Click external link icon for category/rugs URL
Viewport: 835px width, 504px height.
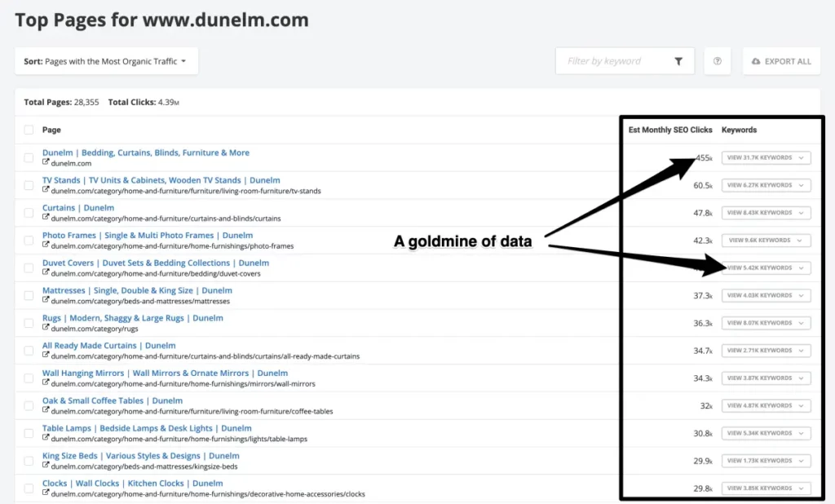click(x=46, y=328)
